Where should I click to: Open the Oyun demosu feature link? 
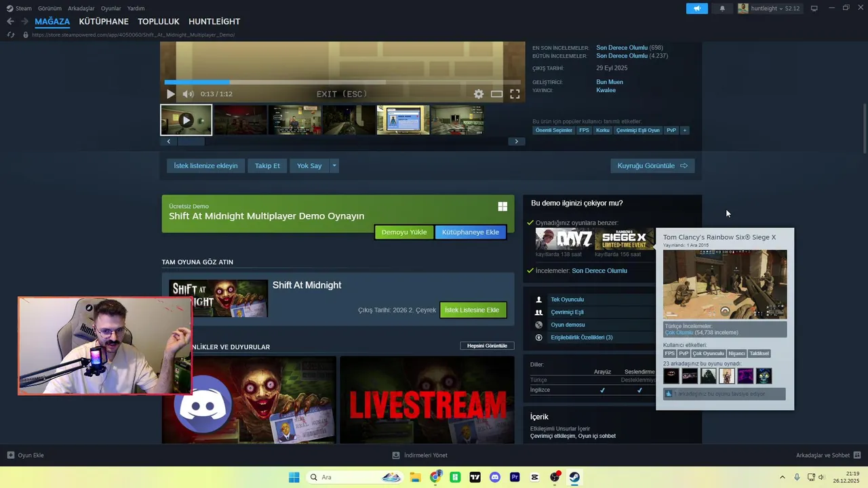568,325
